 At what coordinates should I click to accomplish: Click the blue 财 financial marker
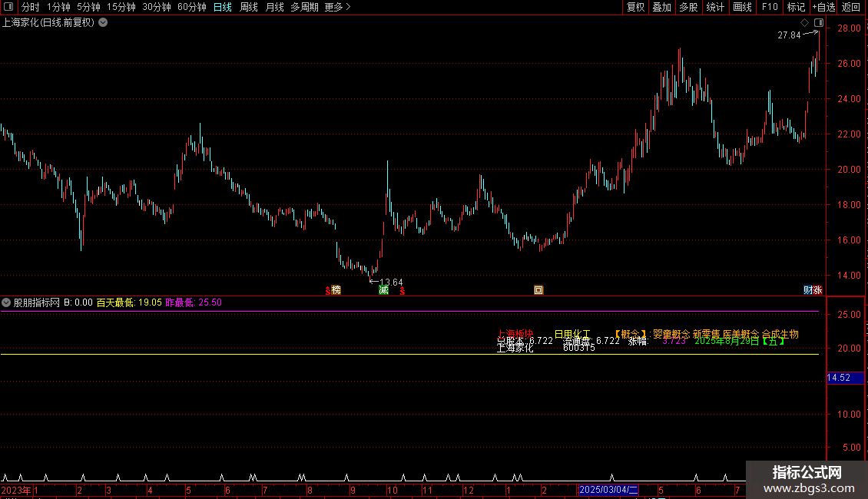[808, 290]
